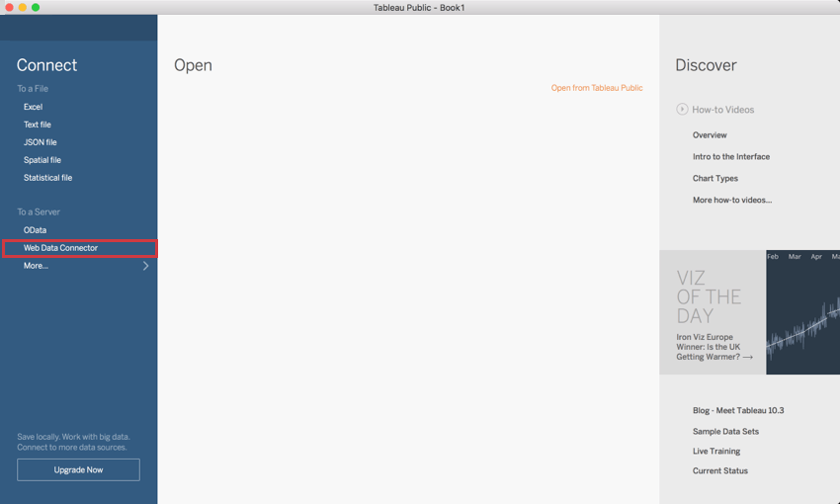The height and width of the screenshot is (504, 840).
Task: Go to Live Training
Action: pos(716,451)
